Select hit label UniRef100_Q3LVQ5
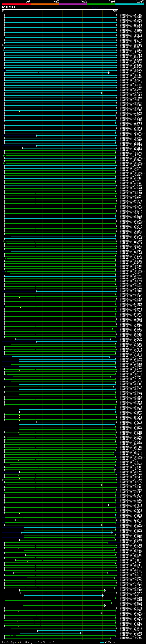This screenshot has height=644, width=146. (x=131, y=633)
